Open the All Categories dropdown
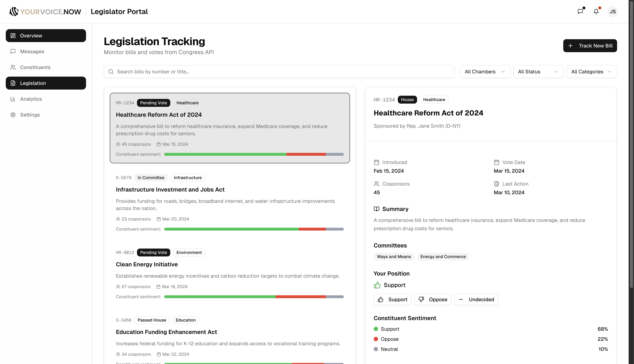 pos(592,72)
